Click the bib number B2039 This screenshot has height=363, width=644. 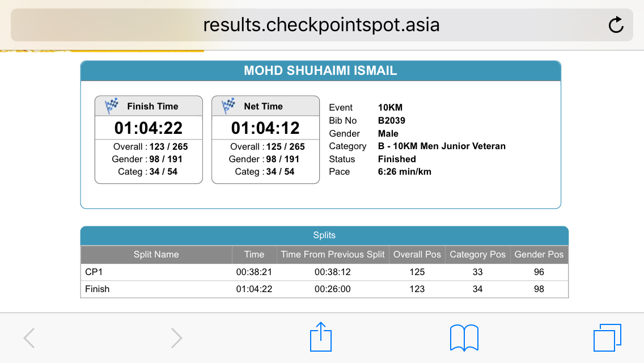tap(391, 120)
